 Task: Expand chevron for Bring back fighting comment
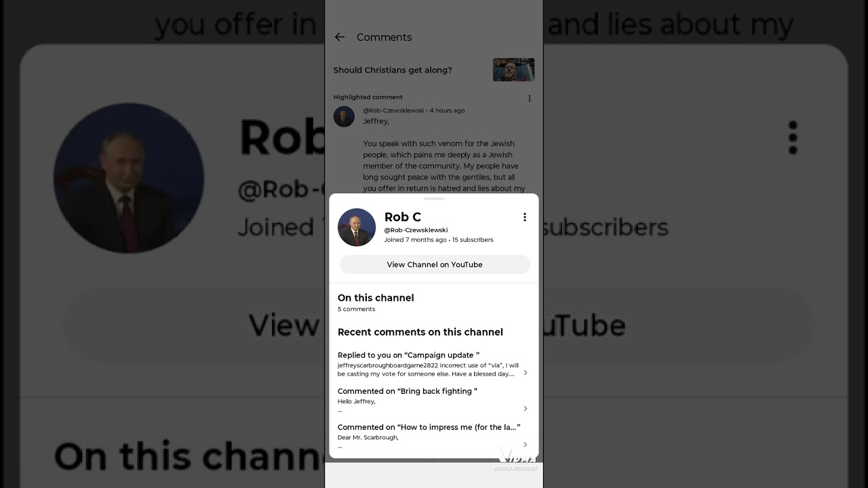pos(526,409)
